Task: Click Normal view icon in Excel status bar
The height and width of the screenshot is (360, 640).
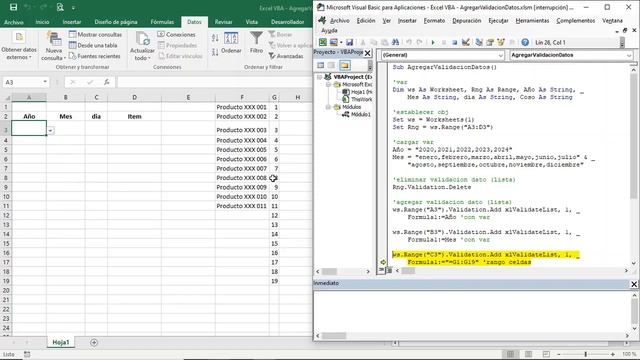Action: (510, 354)
